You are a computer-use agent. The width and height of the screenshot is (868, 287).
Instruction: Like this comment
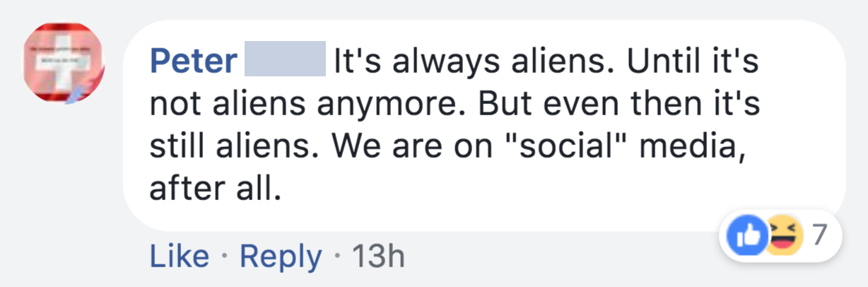tap(179, 257)
